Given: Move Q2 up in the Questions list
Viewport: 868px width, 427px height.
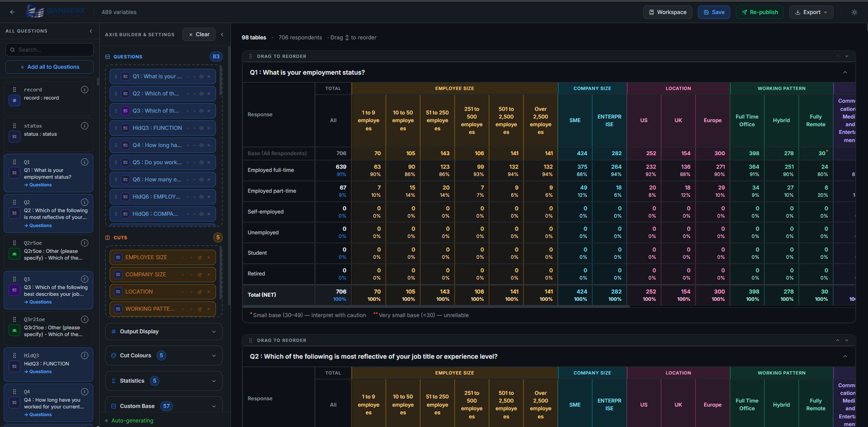Looking at the screenshot, I should [x=188, y=94].
